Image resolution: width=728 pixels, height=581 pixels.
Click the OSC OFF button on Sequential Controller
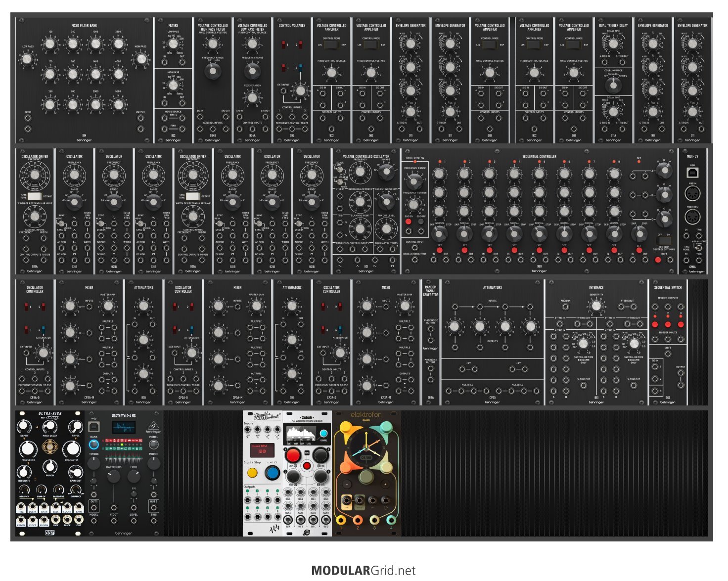click(x=421, y=222)
